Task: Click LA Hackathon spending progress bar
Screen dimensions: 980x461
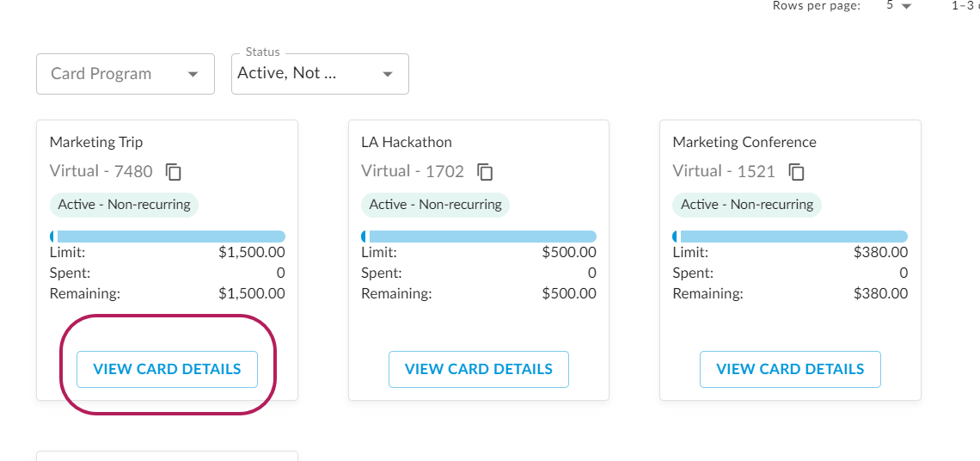Action: [x=479, y=237]
